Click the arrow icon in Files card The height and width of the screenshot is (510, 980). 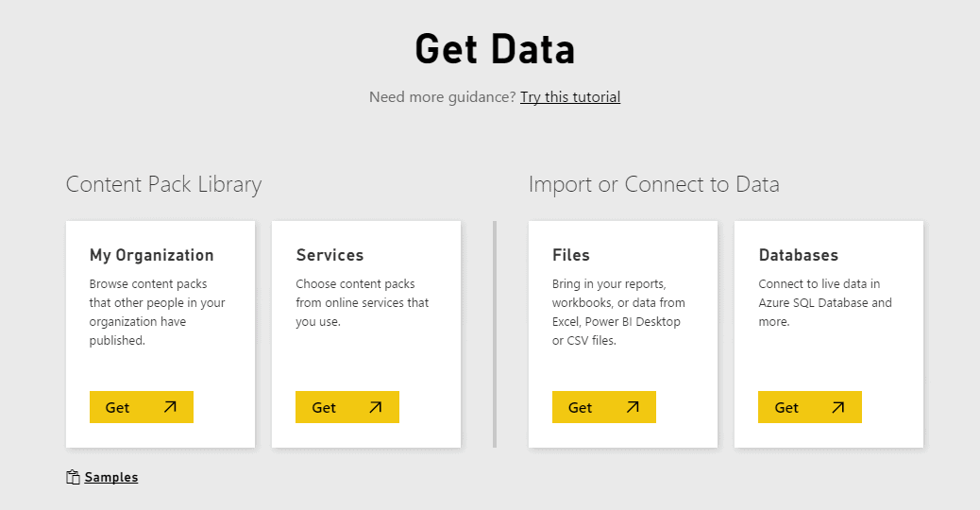(633, 407)
